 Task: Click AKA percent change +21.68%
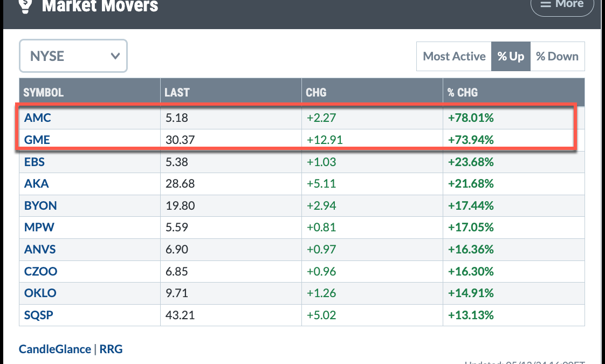(471, 183)
